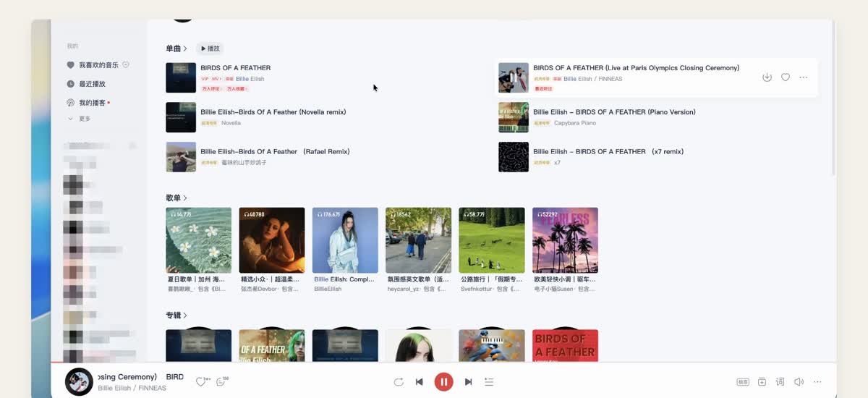Click the Rafael Remix cover thumbnail
This screenshot has height=398, width=868.
[x=181, y=157]
